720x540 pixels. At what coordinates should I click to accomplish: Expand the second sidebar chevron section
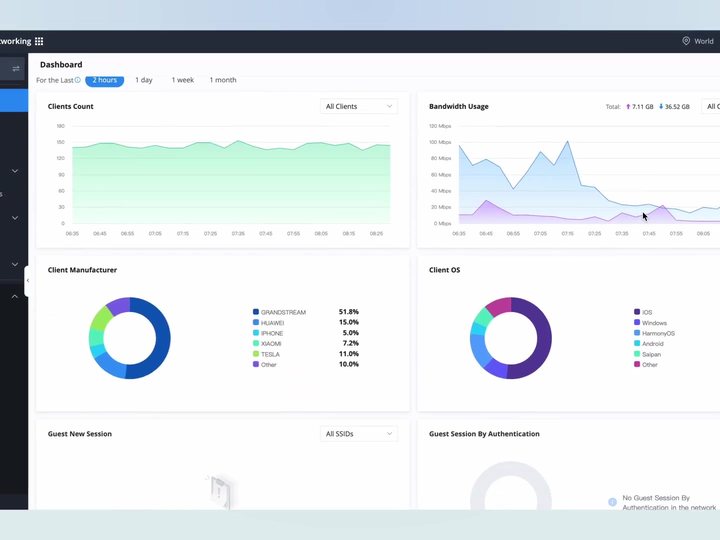coord(15,218)
